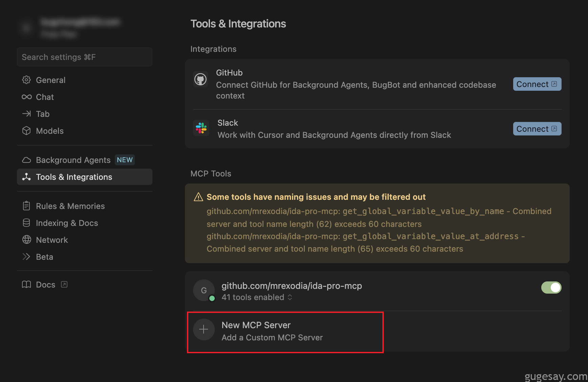Click the 'Integrations' section label

(213, 49)
